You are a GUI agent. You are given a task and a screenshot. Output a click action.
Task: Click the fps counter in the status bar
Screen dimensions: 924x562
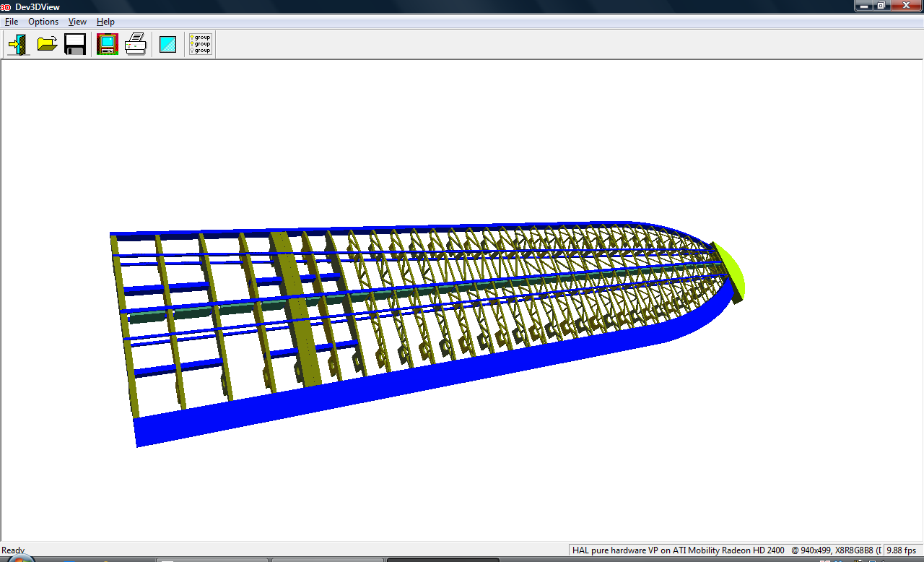902,550
